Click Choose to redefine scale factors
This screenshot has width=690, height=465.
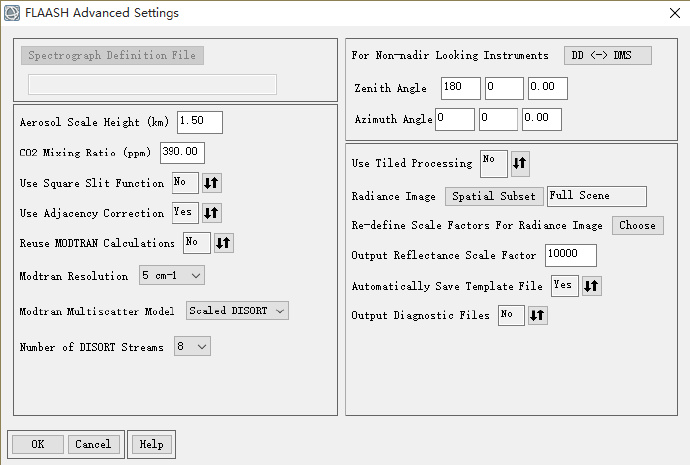[637, 225]
